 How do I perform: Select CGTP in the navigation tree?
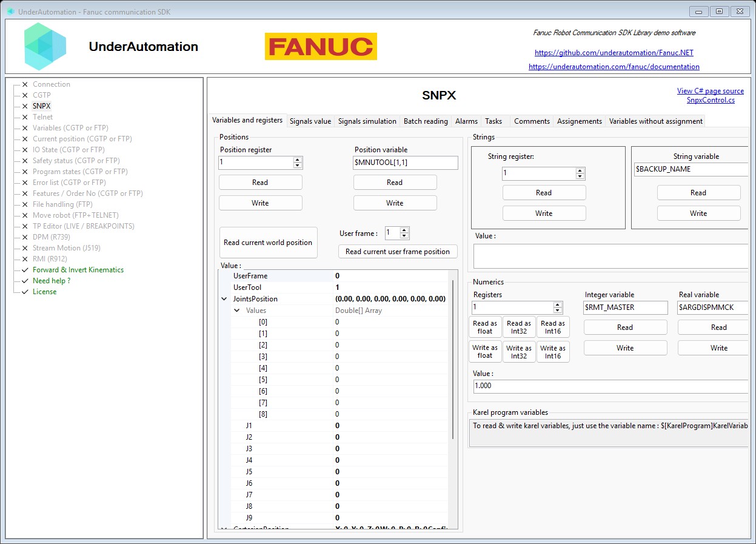point(42,95)
